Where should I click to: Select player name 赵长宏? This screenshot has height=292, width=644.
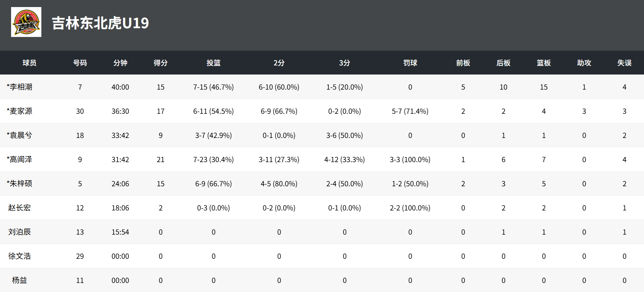coord(19,208)
